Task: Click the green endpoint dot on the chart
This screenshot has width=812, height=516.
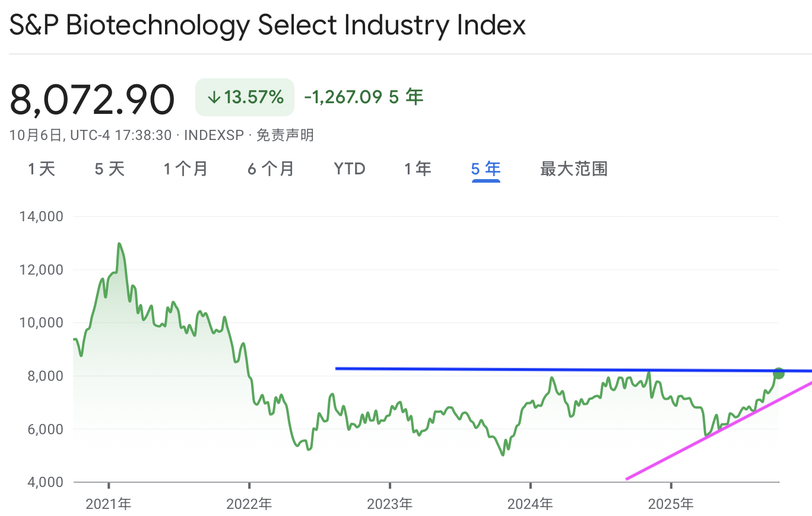Action: point(778,373)
